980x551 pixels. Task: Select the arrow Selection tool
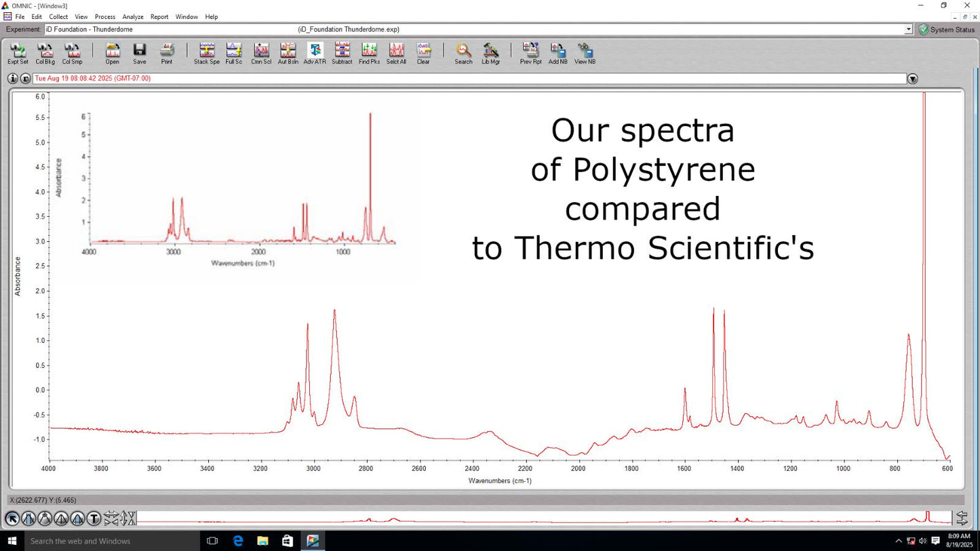coord(12,519)
